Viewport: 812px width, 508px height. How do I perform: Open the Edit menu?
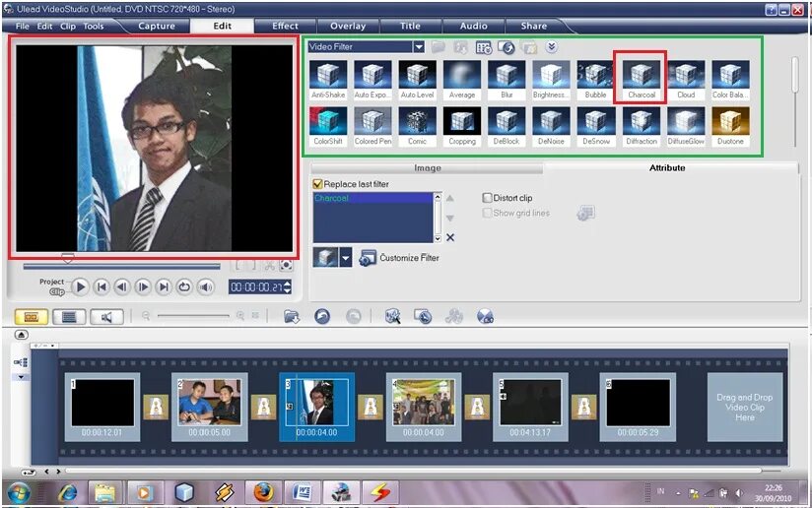pyautogui.click(x=44, y=26)
